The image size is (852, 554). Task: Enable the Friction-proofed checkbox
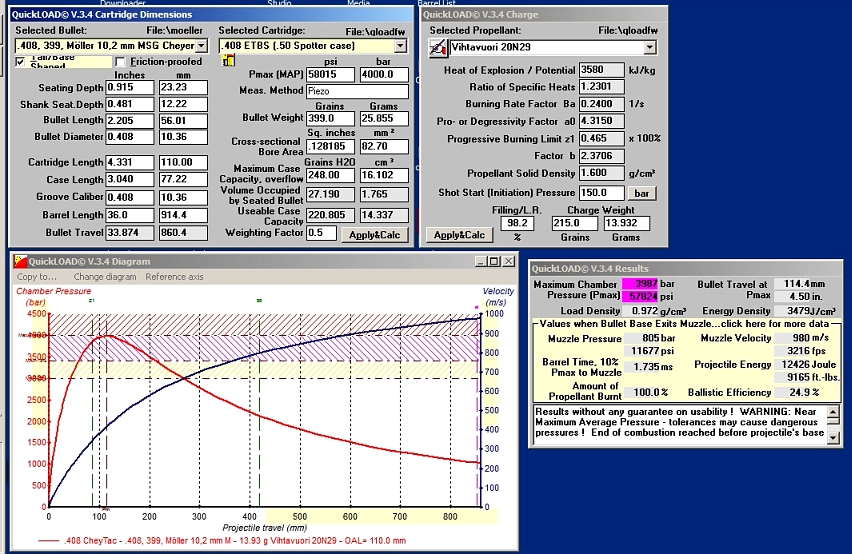click(120, 62)
